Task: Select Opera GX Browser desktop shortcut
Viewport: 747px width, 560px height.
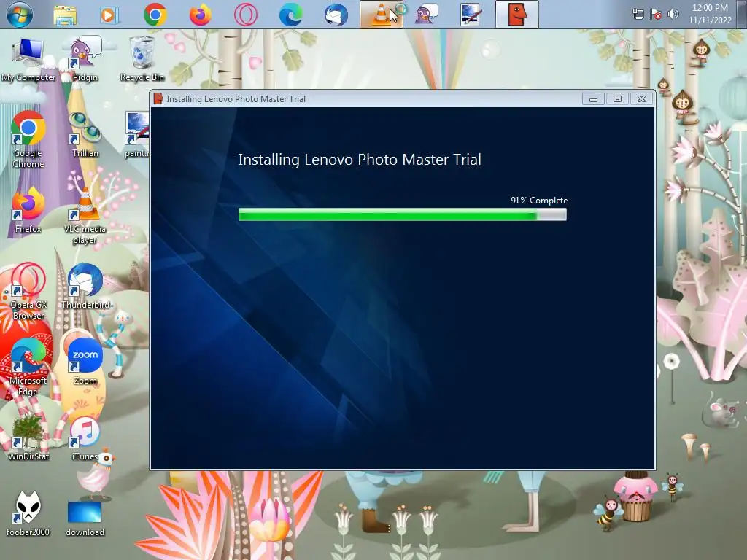Action: (x=28, y=292)
